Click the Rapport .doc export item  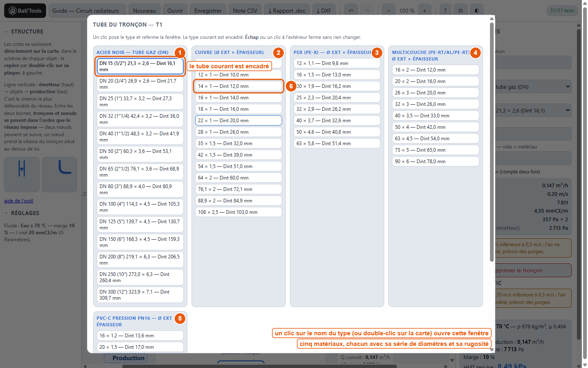click(287, 11)
